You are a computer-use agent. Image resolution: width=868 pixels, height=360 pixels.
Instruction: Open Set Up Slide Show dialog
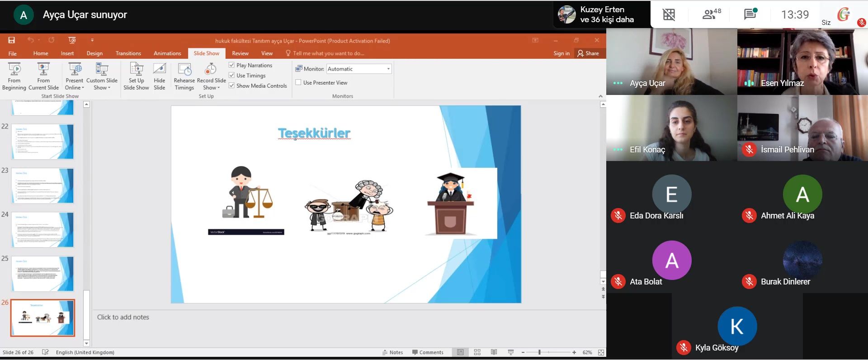point(136,76)
